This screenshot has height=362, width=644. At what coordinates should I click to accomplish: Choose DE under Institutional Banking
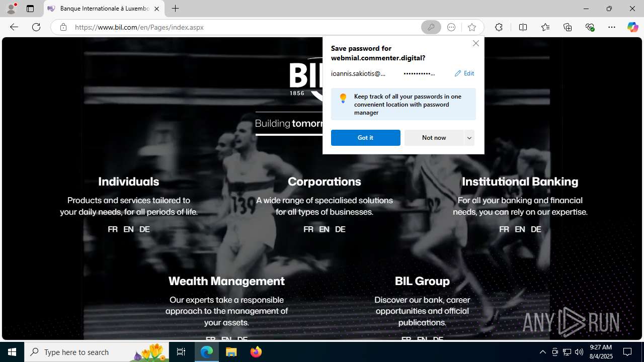[536, 229]
